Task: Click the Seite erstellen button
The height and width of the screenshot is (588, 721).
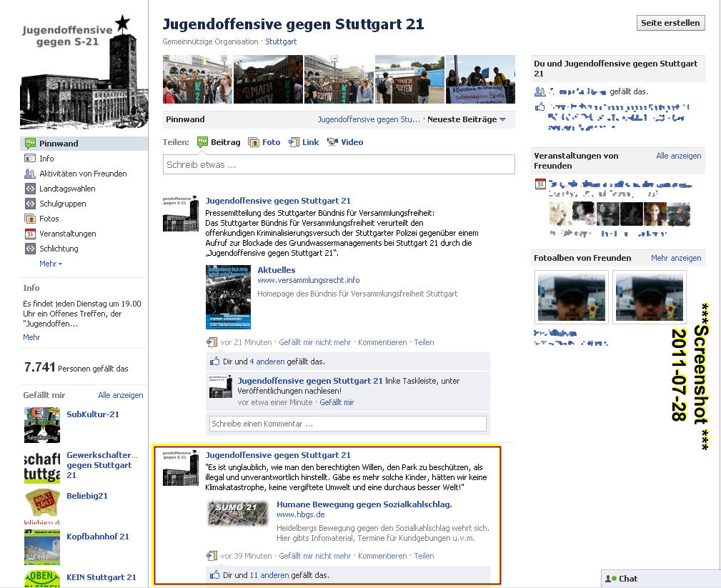Action: click(x=670, y=23)
